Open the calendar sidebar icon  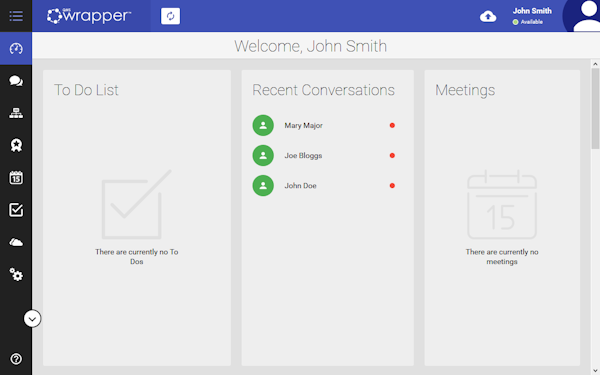tap(16, 178)
